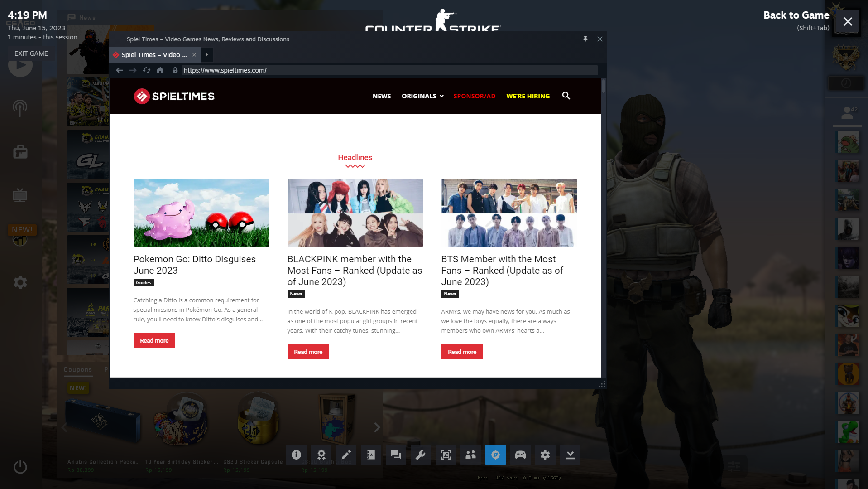Pin the browser overlay window

(x=585, y=39)
